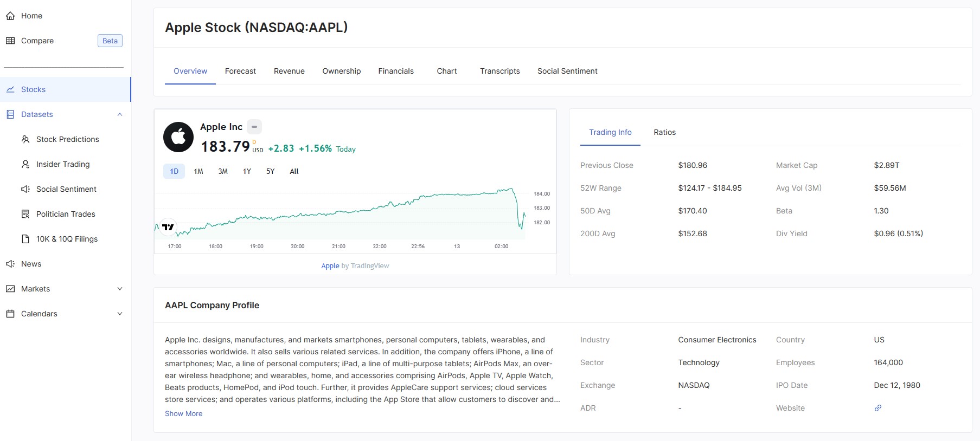Click the TradingView logo on the chart
Screen dimensions: 980x441
[168, 227]
